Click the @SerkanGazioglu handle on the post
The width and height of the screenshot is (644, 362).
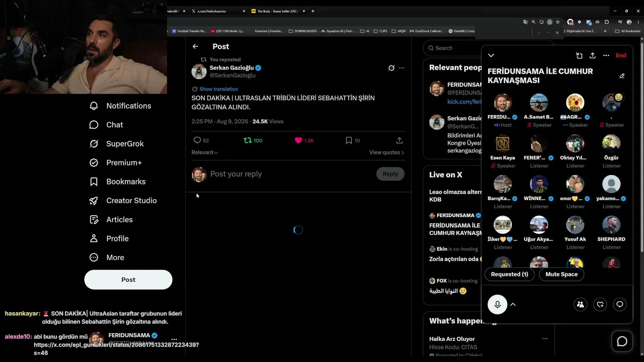(x=232, y=75)
